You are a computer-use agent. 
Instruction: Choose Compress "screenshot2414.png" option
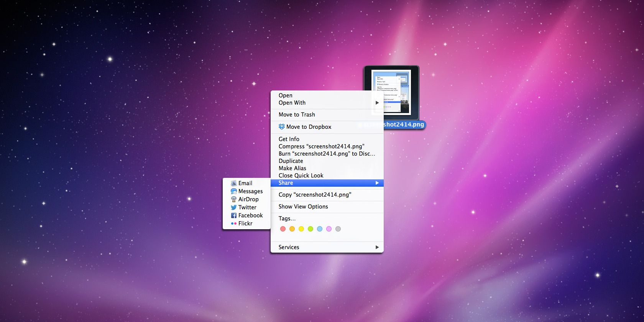click(x=321, y=146)
